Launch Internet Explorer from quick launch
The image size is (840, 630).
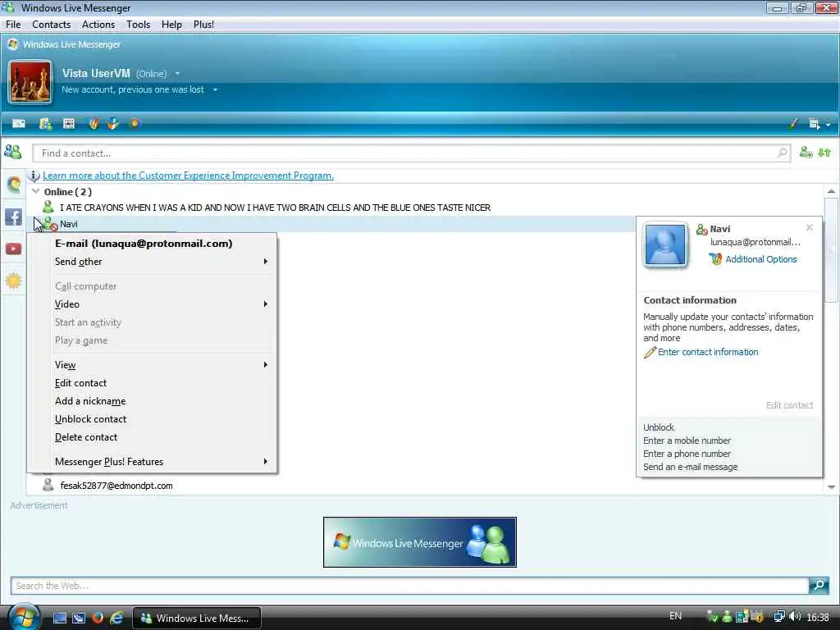116,618
